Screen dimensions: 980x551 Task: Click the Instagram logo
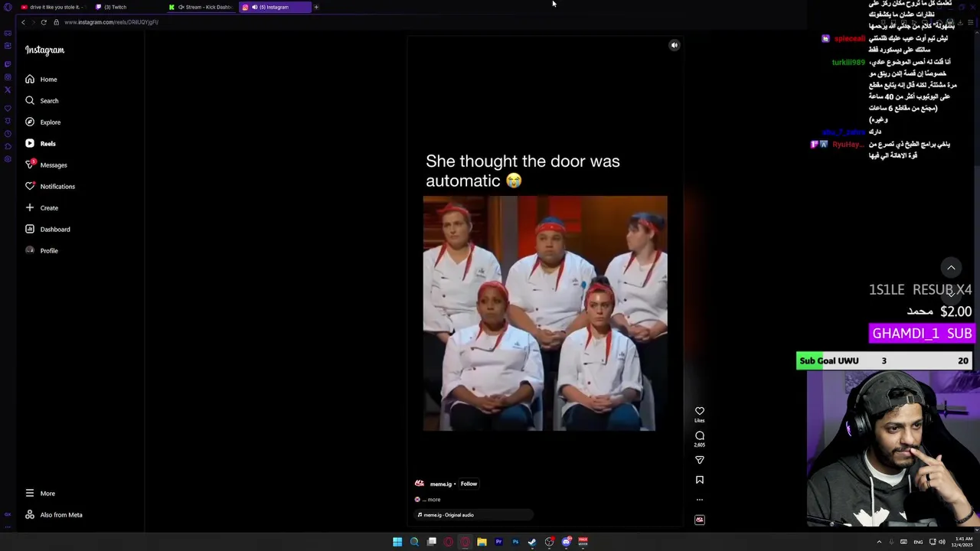pyautogui.click(x=44, y=50)
